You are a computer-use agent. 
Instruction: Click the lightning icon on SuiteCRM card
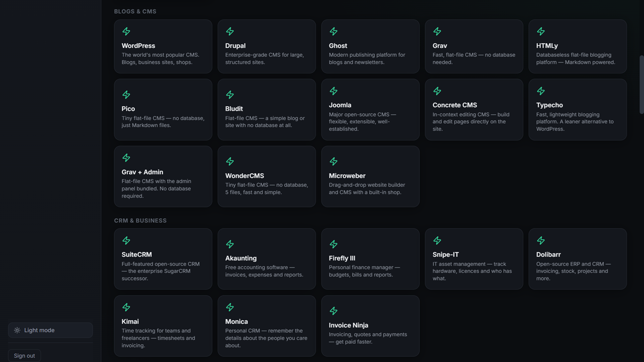coord(126,240)
